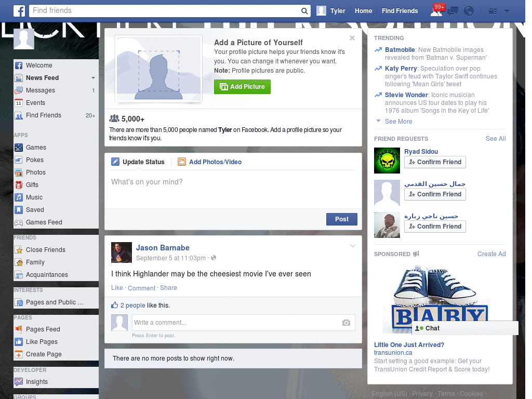Confirm friend request from Ryad Sidou
The width and height of the screenshot is (532, 399).
[435, 162]
